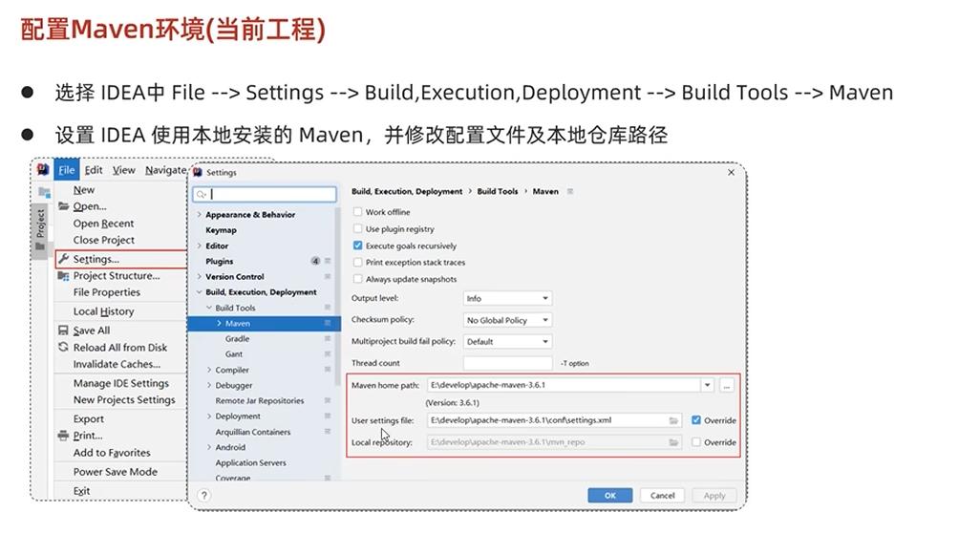
Task: Click the ... browse button for Maven home
Action: pyautogui.click(x=726, y=385)
